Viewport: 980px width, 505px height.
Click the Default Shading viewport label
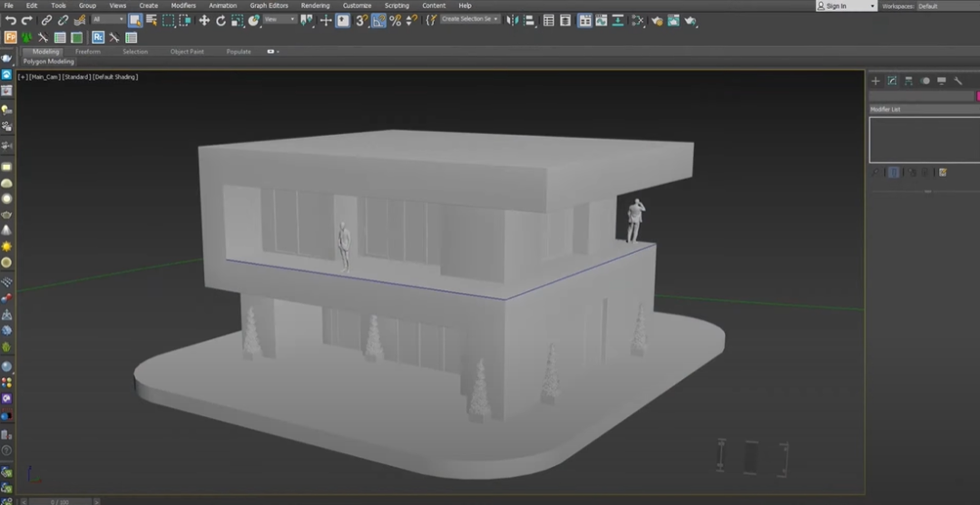(x=116, y=77)
